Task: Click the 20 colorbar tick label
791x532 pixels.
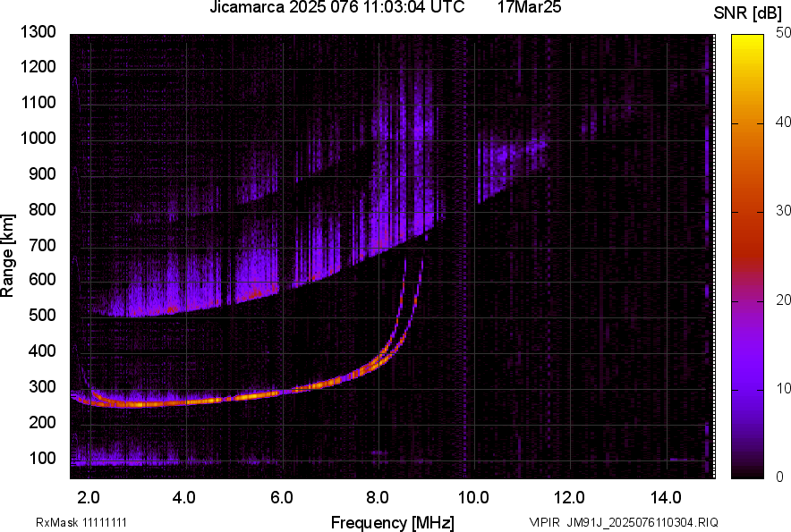Action: coord(783,300)
